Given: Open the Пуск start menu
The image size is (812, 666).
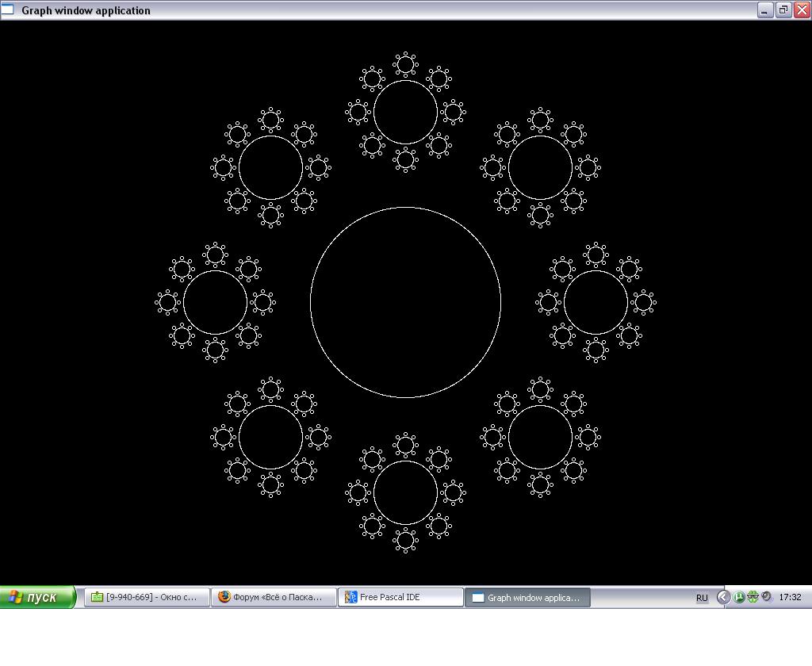Looking at the screenshot, I should pyautogui.click(x=37, y=597).
